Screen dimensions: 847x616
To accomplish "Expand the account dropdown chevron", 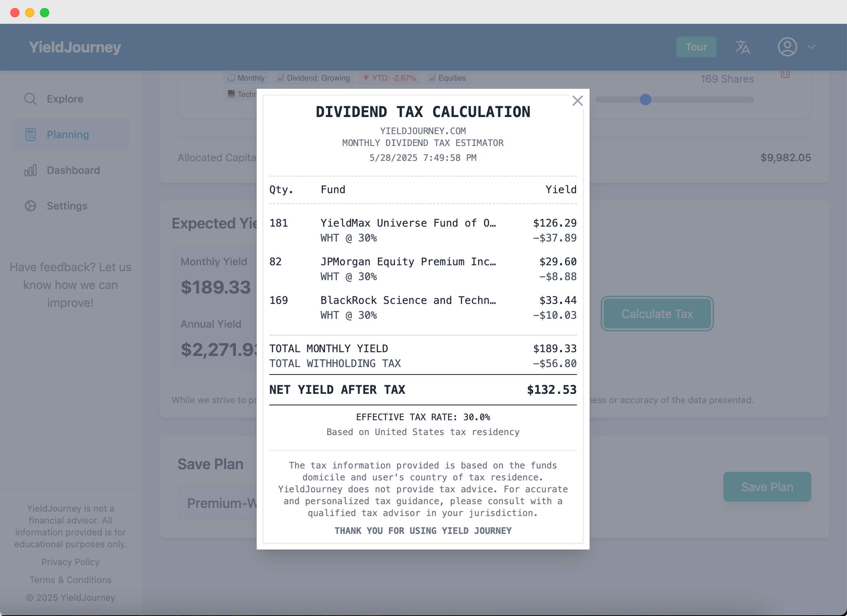I will pyautogui.click(x=811, y=47).
